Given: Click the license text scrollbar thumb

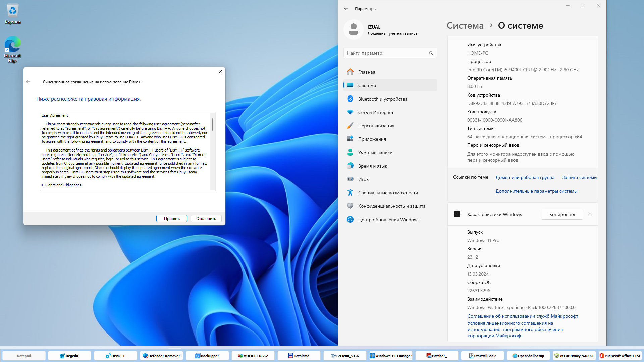Looking at the screenshot, I should (212, 124).
